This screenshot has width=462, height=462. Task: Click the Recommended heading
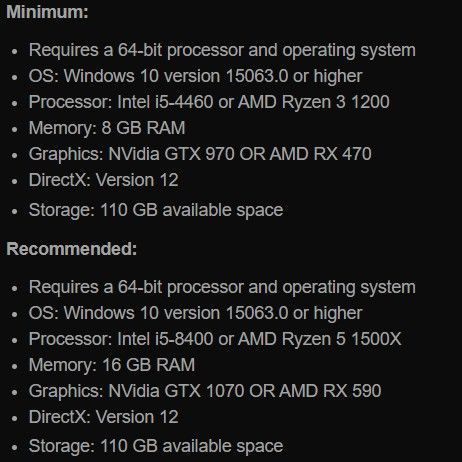click(x=72, y=249)
